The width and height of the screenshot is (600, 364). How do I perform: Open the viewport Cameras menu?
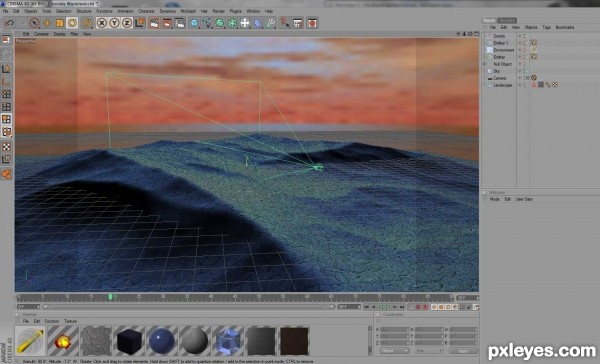click(41, 34)
